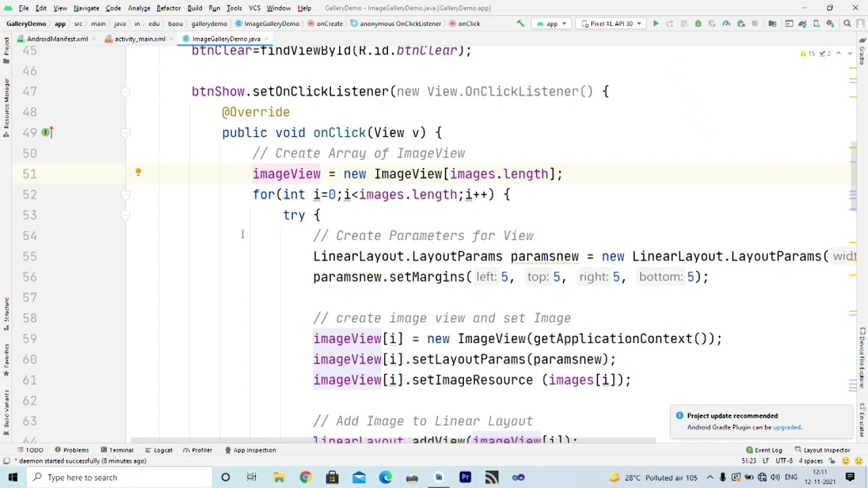
Task: Click the Attach Debugger to Android Process icon
Action: tap(741, 24)
